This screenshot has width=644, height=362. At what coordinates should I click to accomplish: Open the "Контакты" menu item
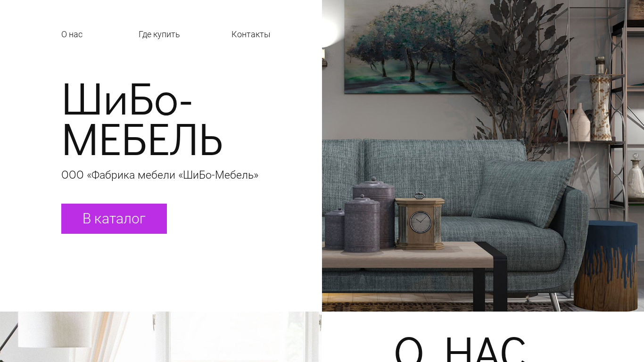tap(251, 34)
